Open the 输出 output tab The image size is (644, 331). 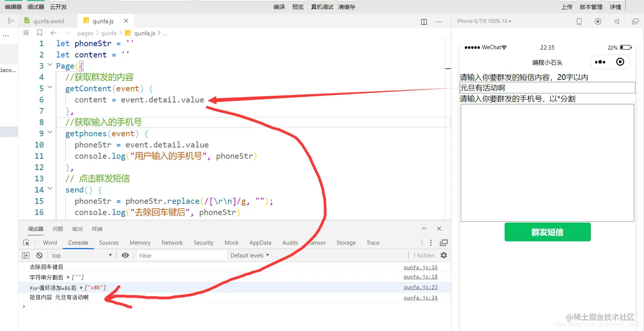[x=78, y=229]
